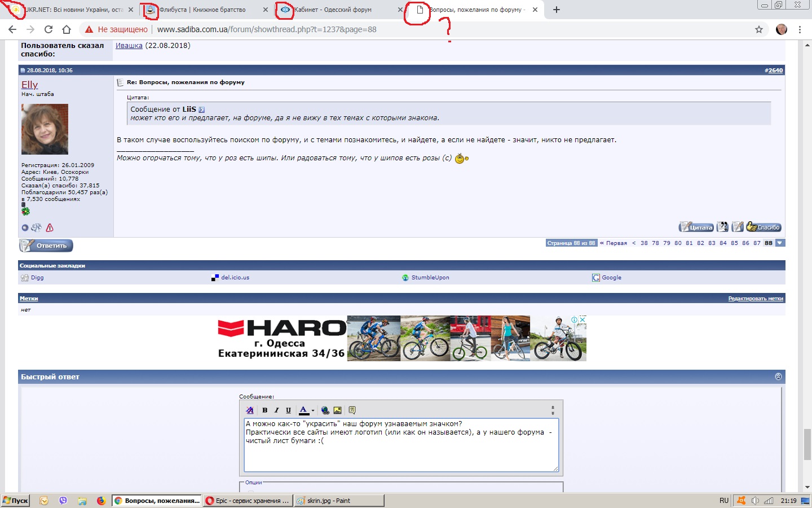
Task: Collapse the Быстрый ответ section
Action: [778, 376]
